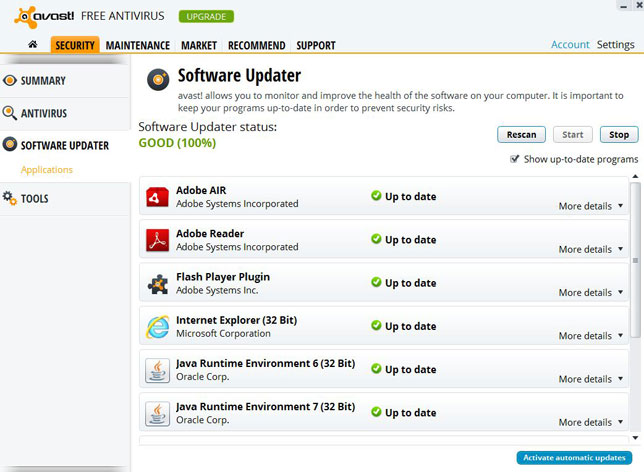Open the Security tab
This screenshot has height=472, width=644.
[75, 45]
